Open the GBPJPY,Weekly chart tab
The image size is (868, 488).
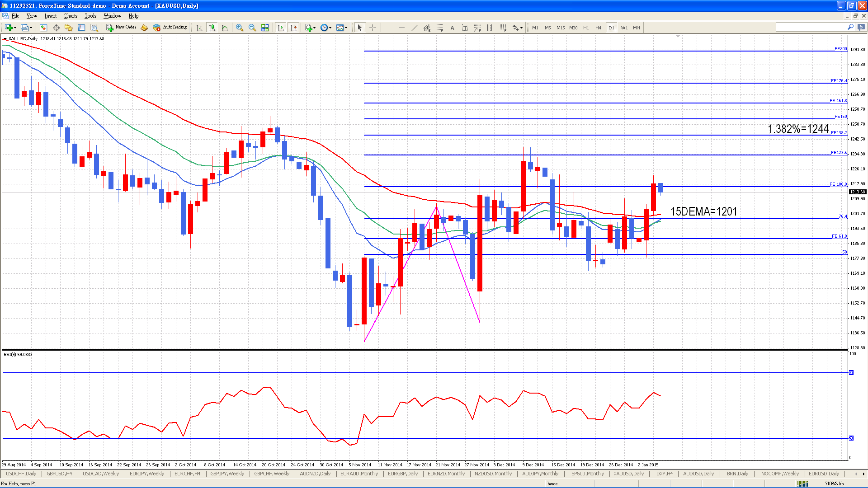[x=227, y=474]
